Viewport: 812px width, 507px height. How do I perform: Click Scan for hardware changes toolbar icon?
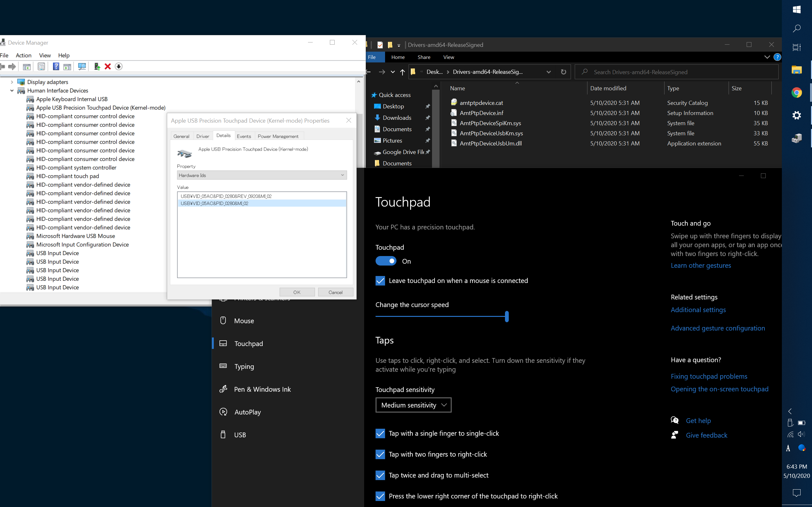pyautogui.click(x=82, y=67)
